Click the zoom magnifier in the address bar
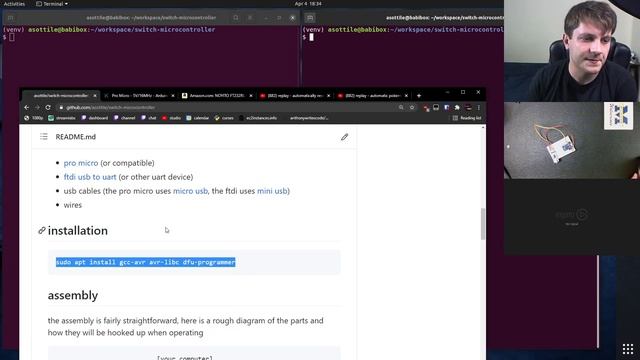The width and height of the screenshot is (640, 360). [x=401, y=107]
